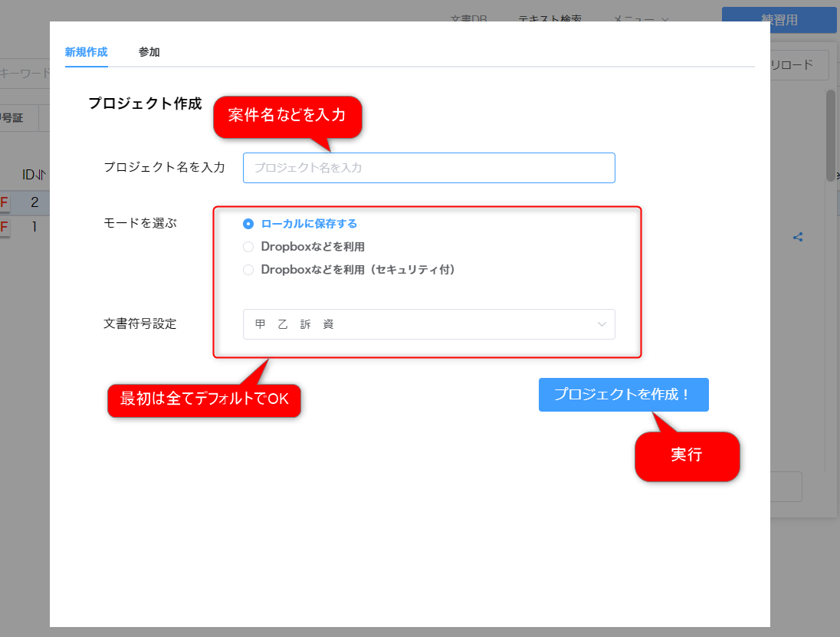Screen dimensions: 840x637
Task: Click the キーワード search field
Action: click(25, 74)
